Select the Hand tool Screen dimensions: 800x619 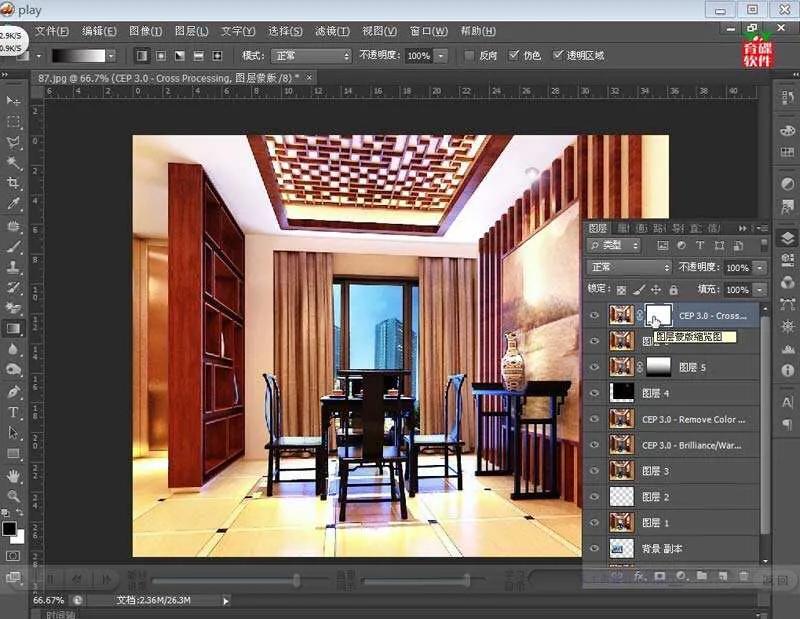click(14, 475)
